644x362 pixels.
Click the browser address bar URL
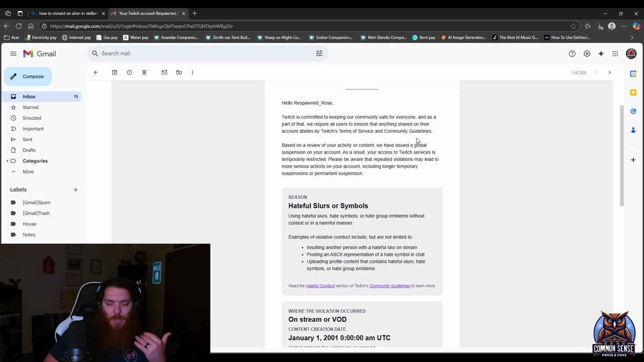tap(141, 26)
